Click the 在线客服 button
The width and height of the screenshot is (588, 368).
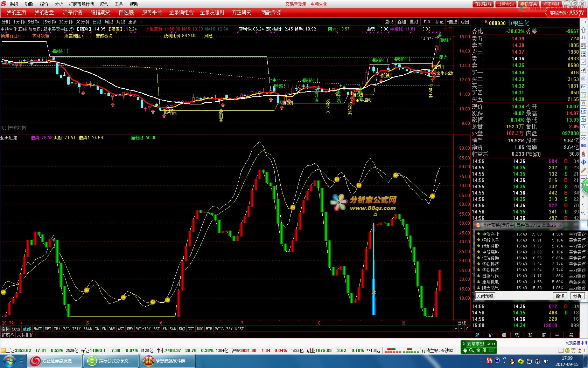(483, 4)
